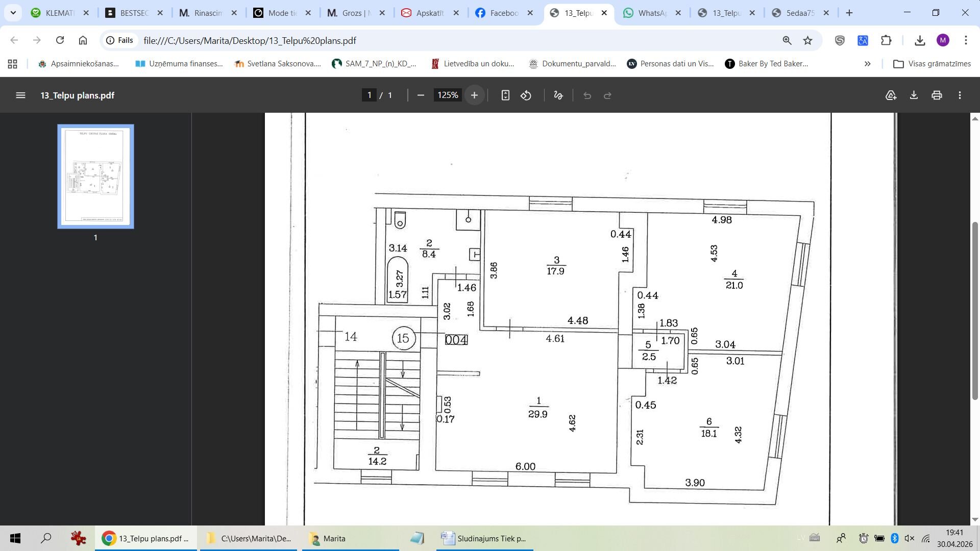Click the PDF vertical scrollbar
The height and width of the screenshot is (551, 980).
[974, 311]
